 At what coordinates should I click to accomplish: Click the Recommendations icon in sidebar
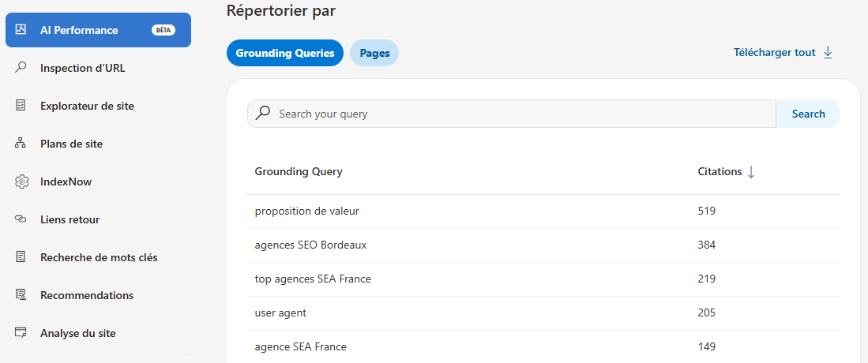[x=21, y=295]
